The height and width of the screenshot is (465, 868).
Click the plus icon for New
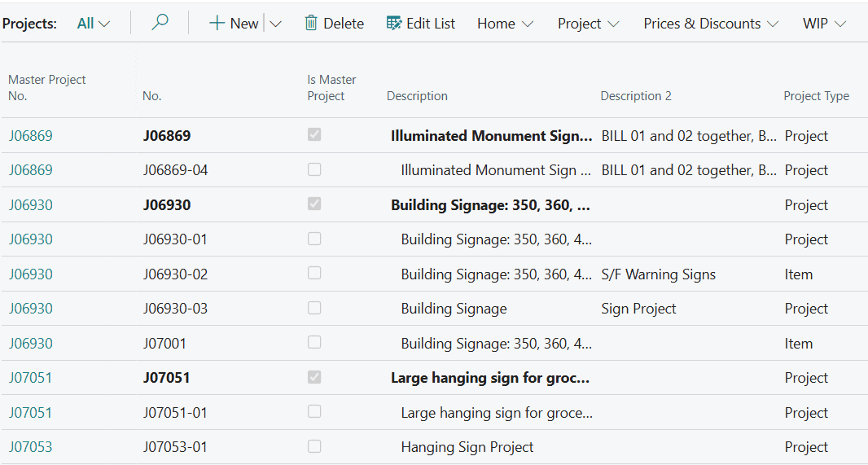[217, 24]
